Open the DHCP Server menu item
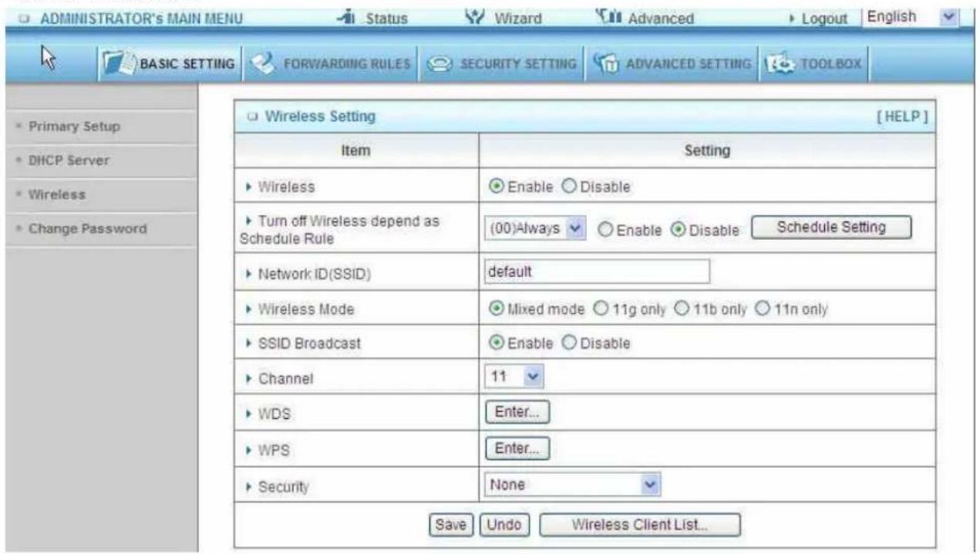 pyautogui.click(x=69, y=160)
